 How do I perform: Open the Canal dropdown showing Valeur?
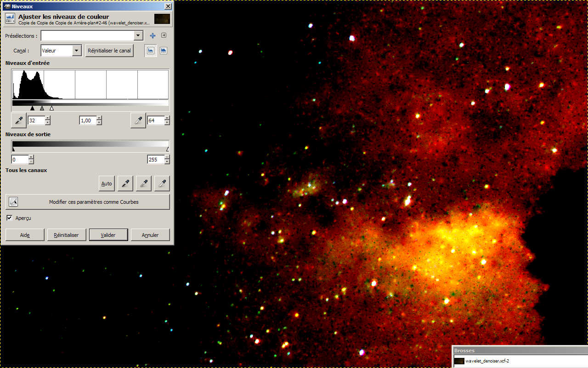[x=61, y=51]
